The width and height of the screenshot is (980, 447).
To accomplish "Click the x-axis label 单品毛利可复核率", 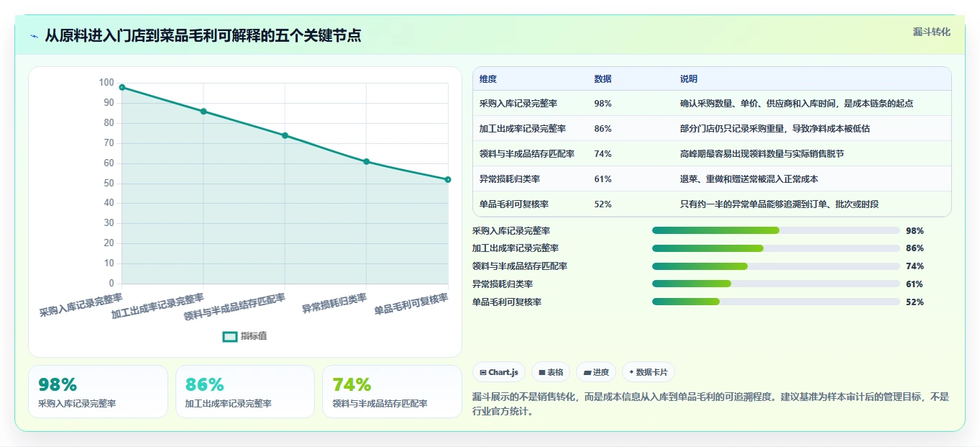I will pos(412,305).
